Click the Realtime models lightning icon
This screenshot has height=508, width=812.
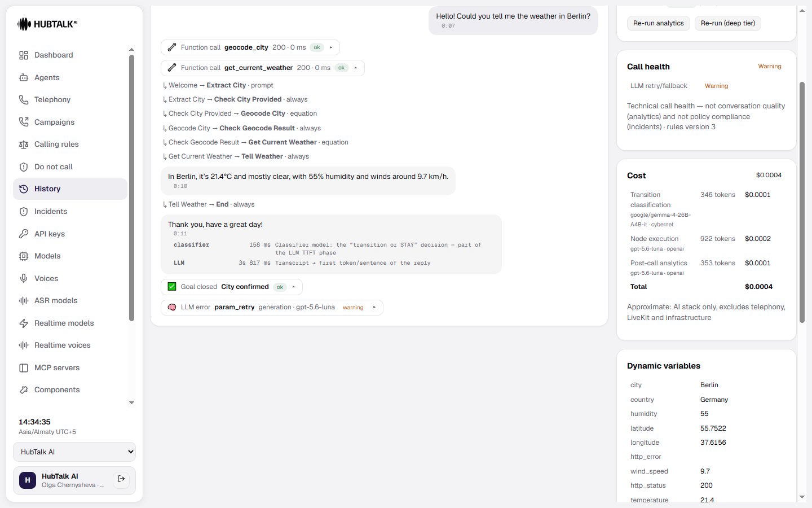click(24, 323)
